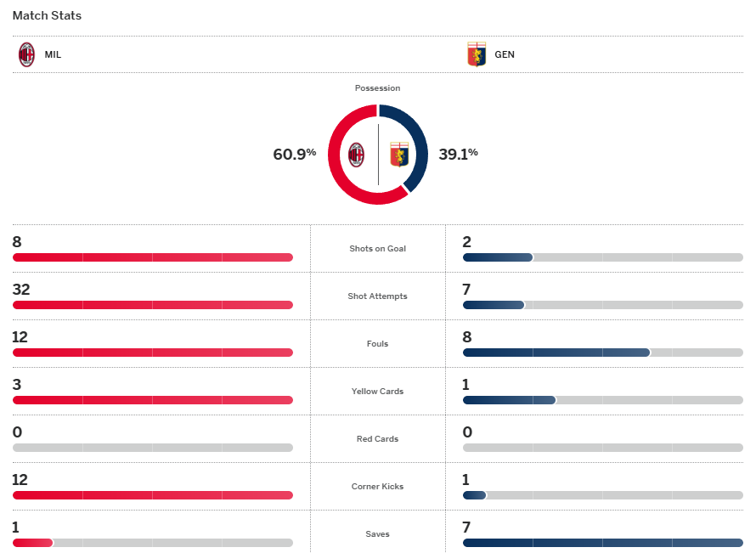This screenshot has width=756, height=553.
Task: Click Milan's empty Red Cards bar
Action: pos(153,448)
